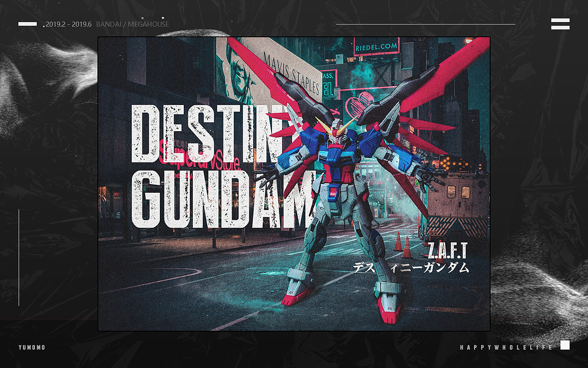Open the hamburger menu icon
This screenshot has width=588, height=368.
(x=560, y=24)
